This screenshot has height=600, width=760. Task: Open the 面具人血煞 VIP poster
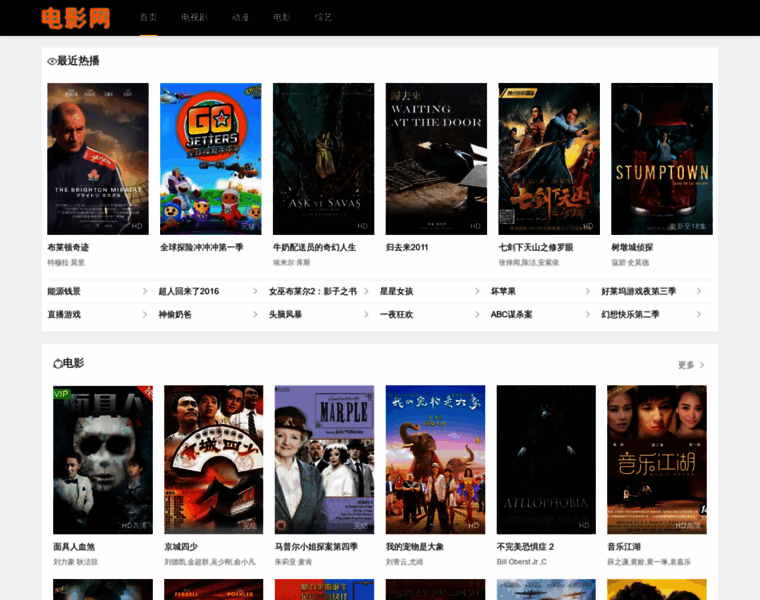(103, 460)
